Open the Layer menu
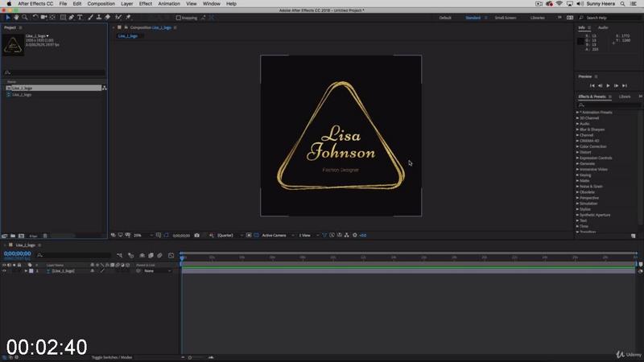 [127, 4]
